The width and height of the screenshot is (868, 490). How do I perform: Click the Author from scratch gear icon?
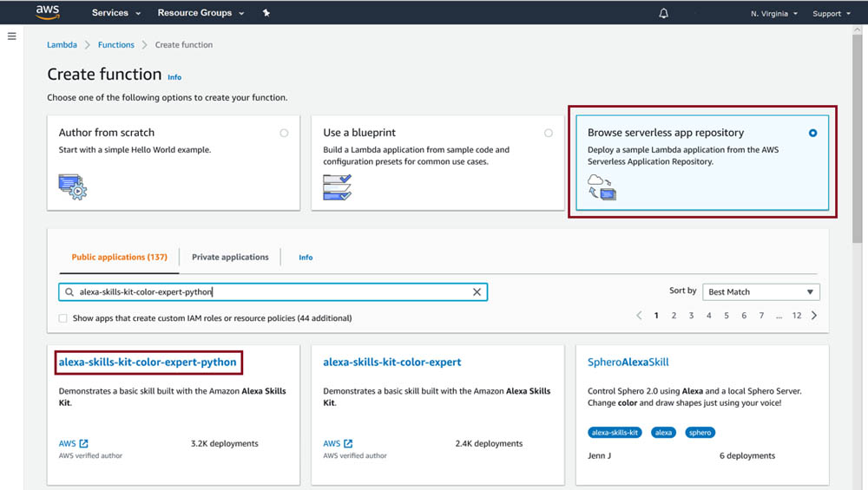tap(73, 187)
